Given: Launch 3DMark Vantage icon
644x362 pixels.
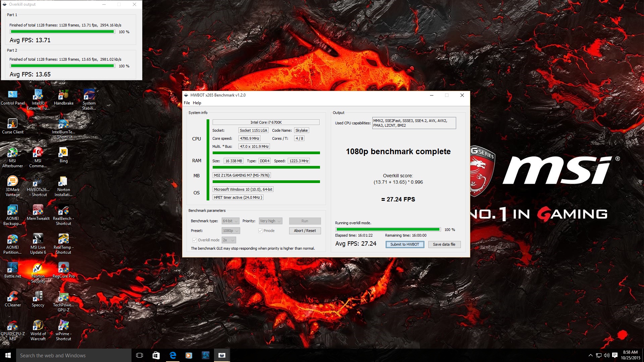Looking at the screenshot, I should click(13, 186).
